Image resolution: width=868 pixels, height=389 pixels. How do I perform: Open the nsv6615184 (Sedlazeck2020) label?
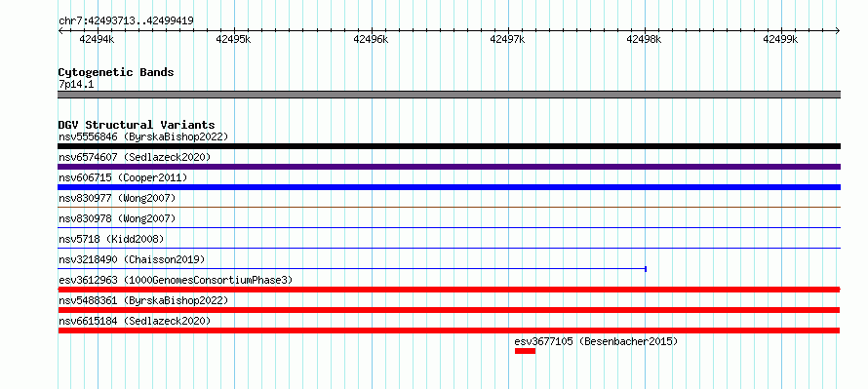tap(135, 321)
